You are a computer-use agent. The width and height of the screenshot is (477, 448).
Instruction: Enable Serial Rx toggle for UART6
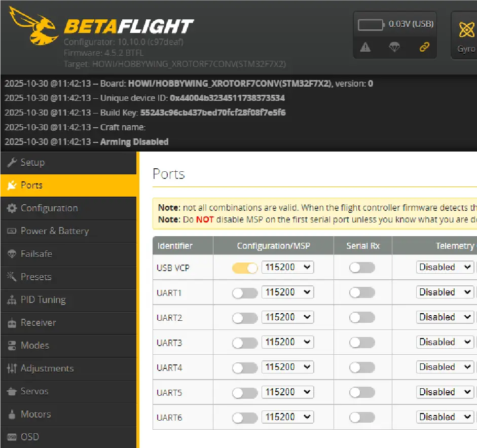362,417
